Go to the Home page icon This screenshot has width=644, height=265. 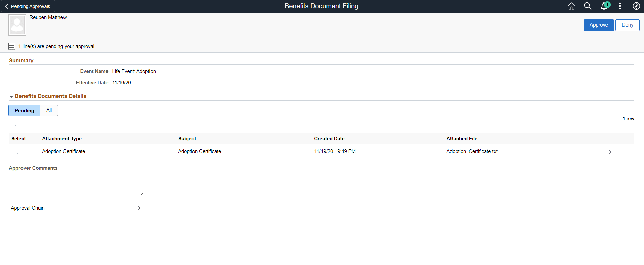point(571,6)
